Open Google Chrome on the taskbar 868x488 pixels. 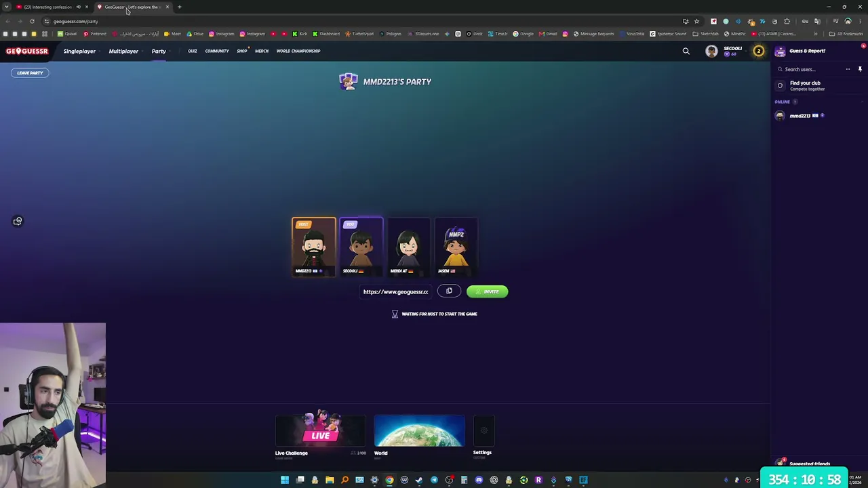tap(389, 480)
